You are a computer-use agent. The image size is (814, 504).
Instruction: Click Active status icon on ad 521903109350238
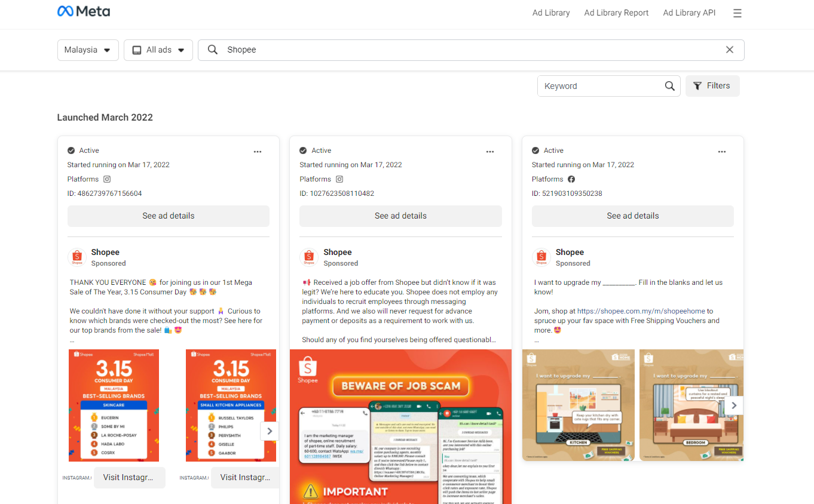[x=535, y=150]
